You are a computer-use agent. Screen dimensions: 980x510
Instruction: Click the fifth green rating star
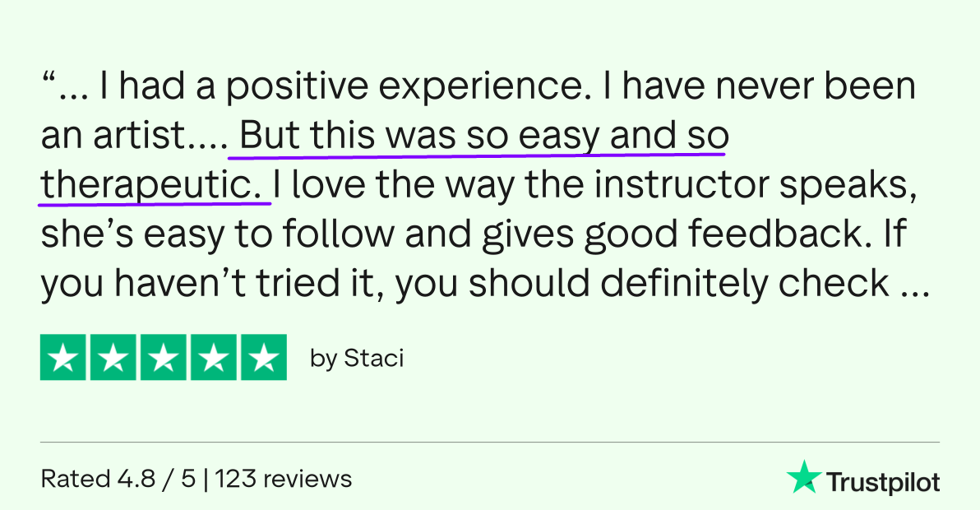pyautogui.click(x=264, y=358)
